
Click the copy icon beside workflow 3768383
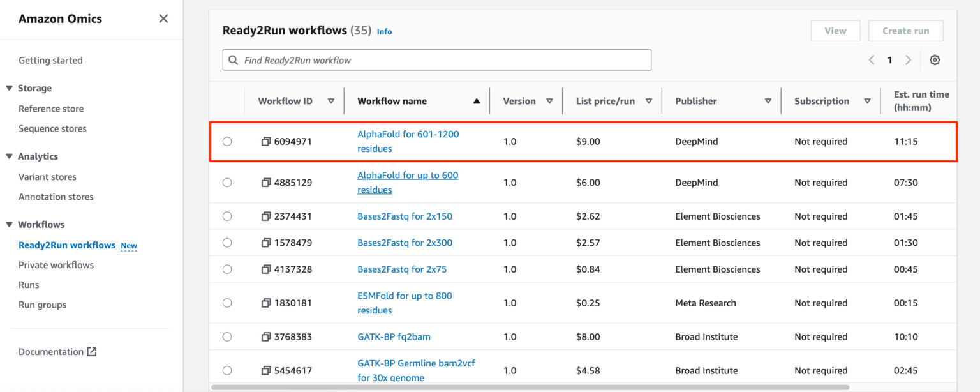(x=266, y=336)
